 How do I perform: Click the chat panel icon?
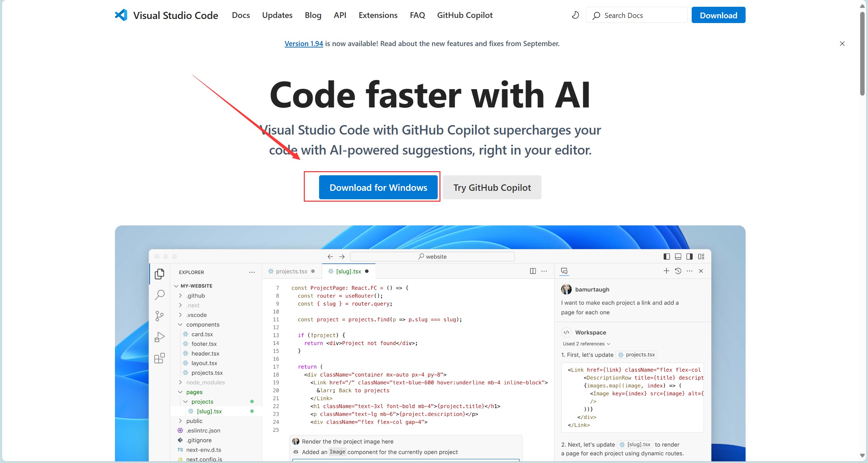pyautogui.click(x=564, y=271)
